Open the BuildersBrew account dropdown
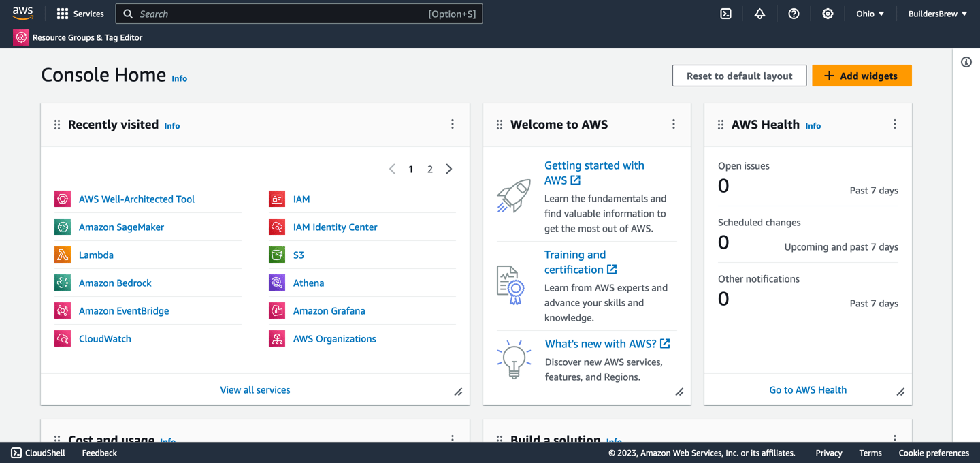The image size is (980, 463). pyautogui.click(x=938, y=14)
